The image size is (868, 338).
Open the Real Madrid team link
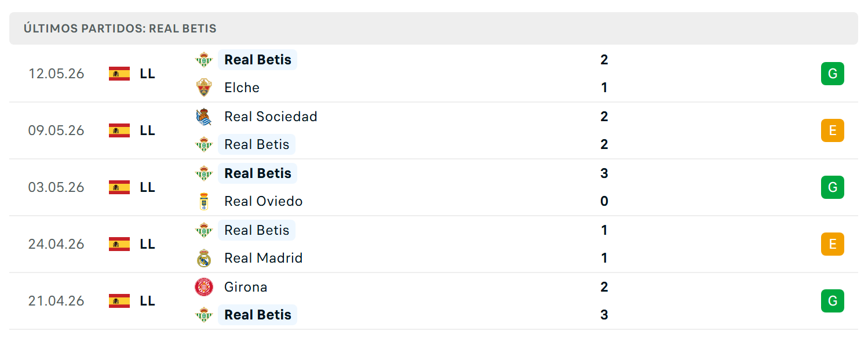point(264,258)
